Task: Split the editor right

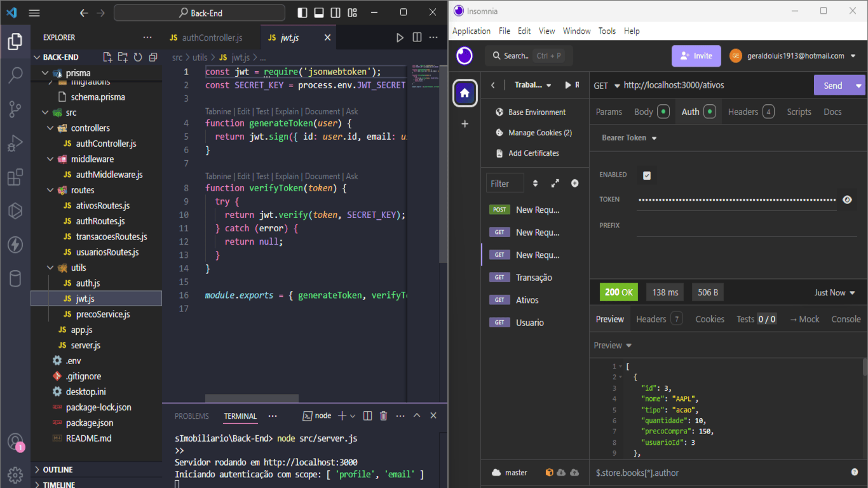Action: [417, 38]
